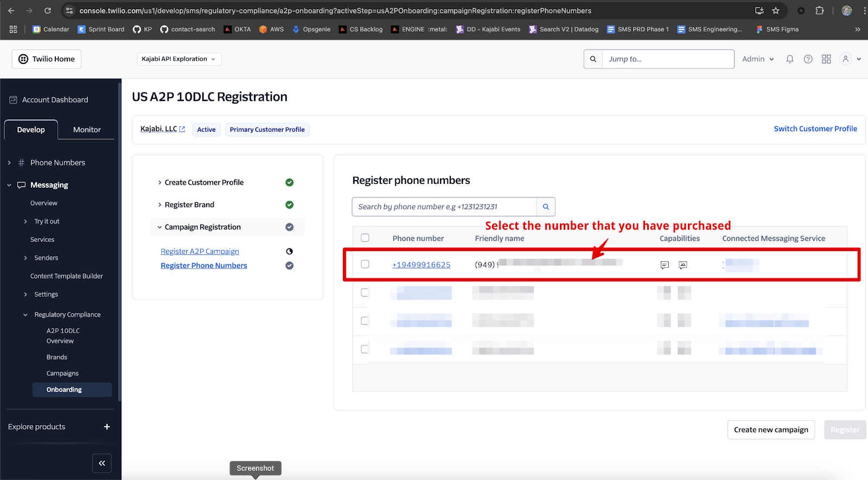The height and width of the screenshot is (480, 868).
Task: Open the Admin dropdown menu
Action: point(758,59)
